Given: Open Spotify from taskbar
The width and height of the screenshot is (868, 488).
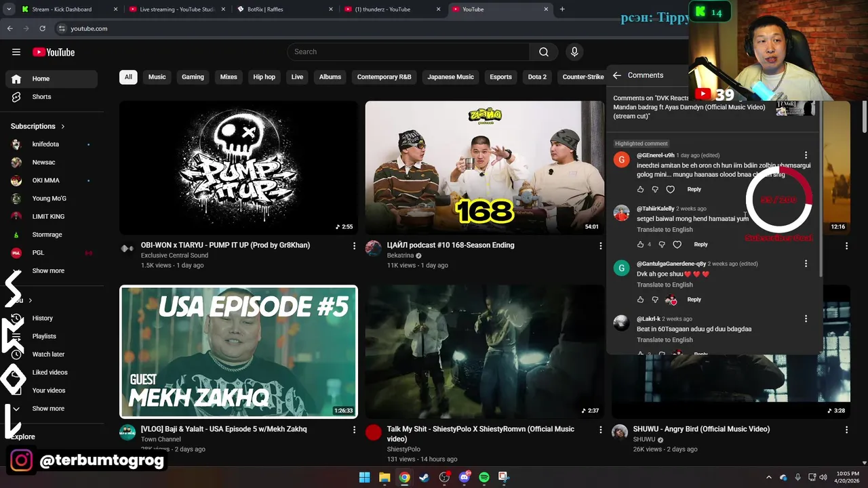Looking at the screenshot, I should [484, 477].
